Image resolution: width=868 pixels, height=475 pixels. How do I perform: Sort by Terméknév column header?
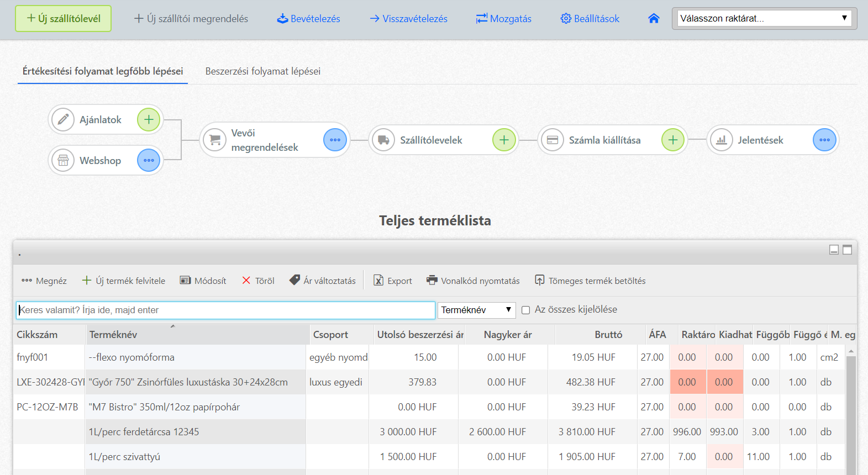pos(198,335)
